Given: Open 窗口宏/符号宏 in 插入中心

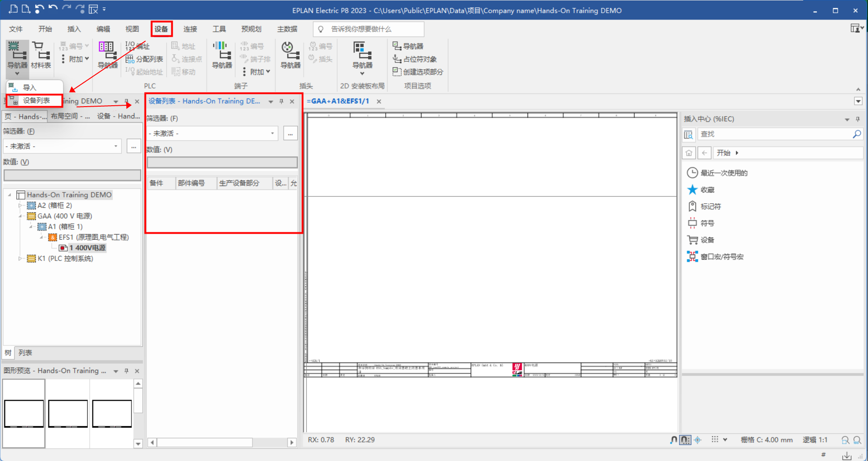Looking at the screenshot, I should click(x=715, y=257).
